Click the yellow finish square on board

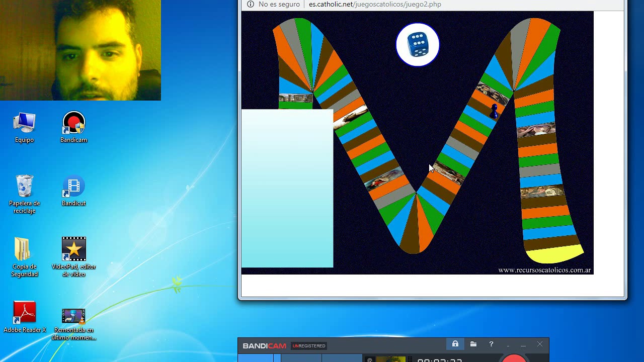click(x=556, y=254)
